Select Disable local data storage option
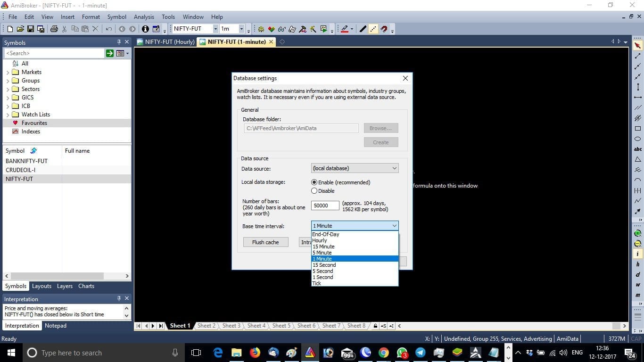Screen dimensions: 644x362 (323, 191)
